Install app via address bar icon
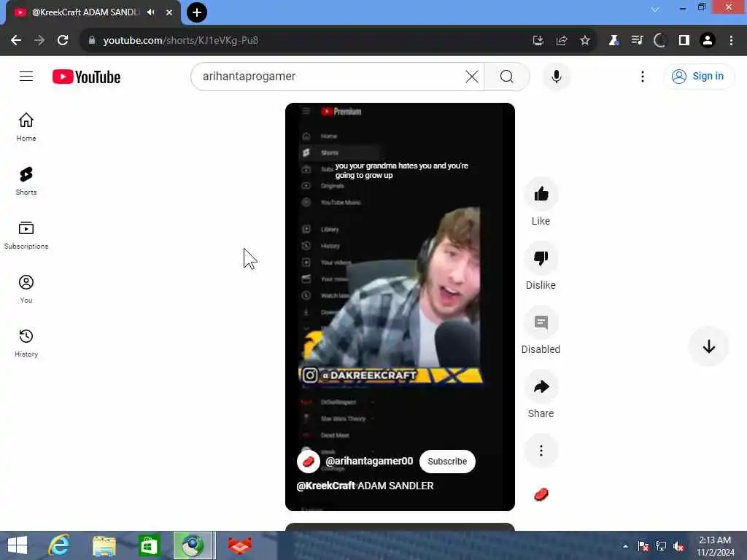Viewport: 747px width, 560px height. tap(538, 41)
